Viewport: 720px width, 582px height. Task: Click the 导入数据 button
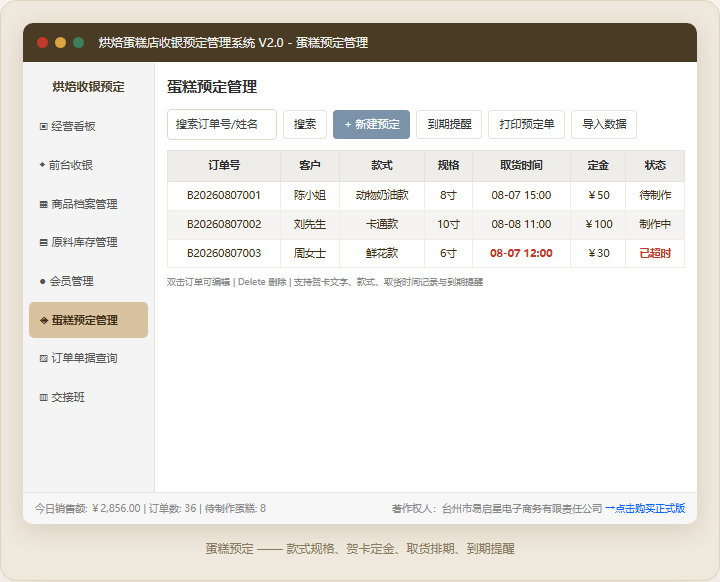coord(604,124)
